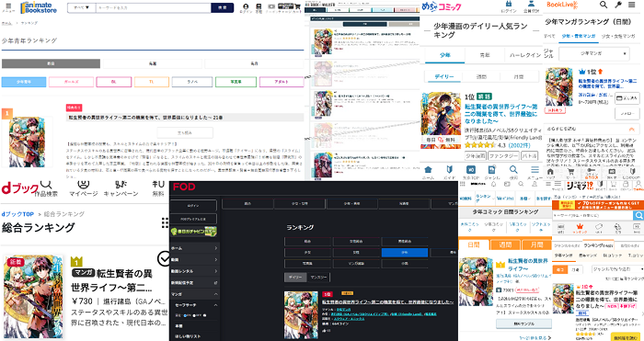This screenshot has width=644, height=341.
Task: Click BookLive bottom bar home icon
Action: tap(551, 173)
